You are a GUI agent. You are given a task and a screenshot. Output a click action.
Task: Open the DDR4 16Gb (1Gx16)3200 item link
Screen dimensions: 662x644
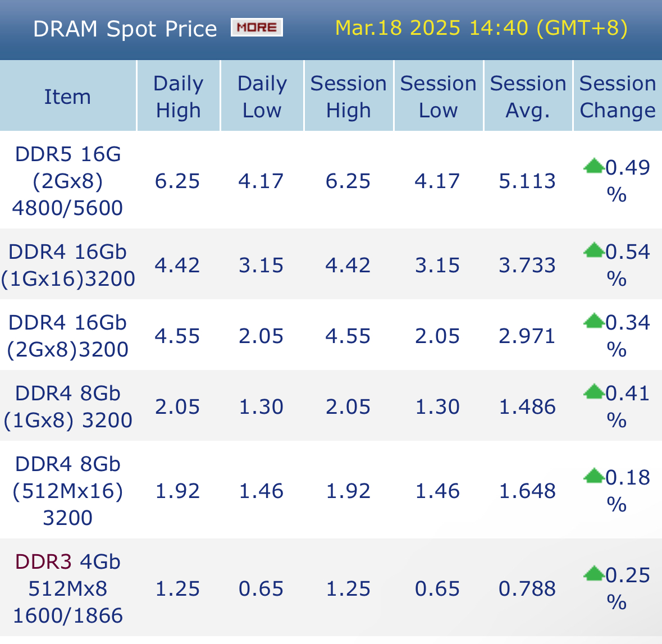(x=67, y=265)
